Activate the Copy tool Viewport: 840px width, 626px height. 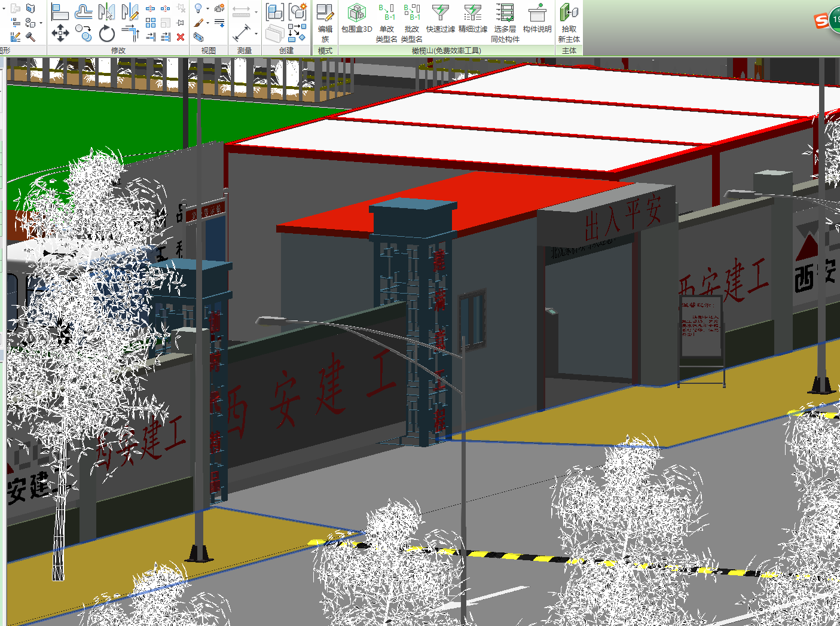[x=83, y=33]
